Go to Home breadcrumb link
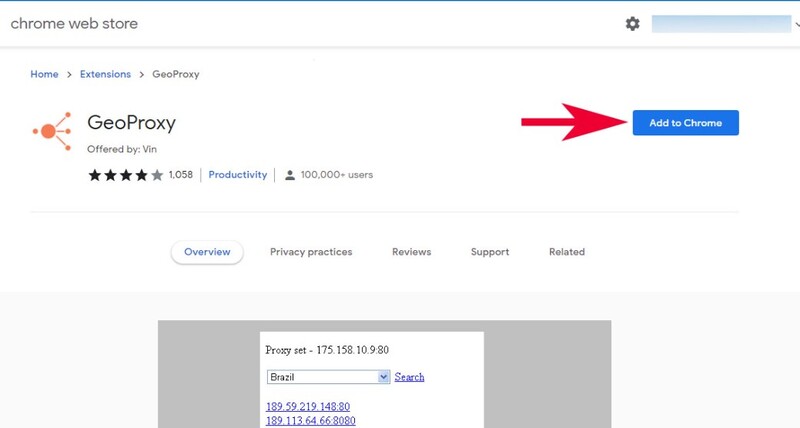Screen dimensions: 800x428 44,74
